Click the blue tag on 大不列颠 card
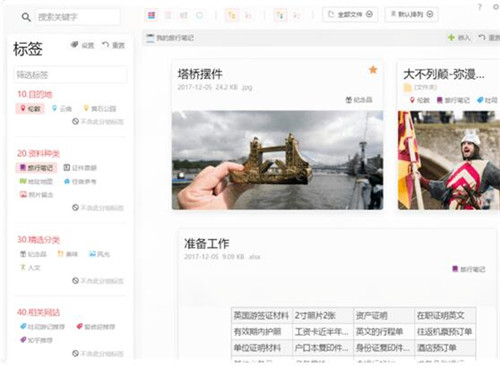The image size is (500, 367). point(487,100)
